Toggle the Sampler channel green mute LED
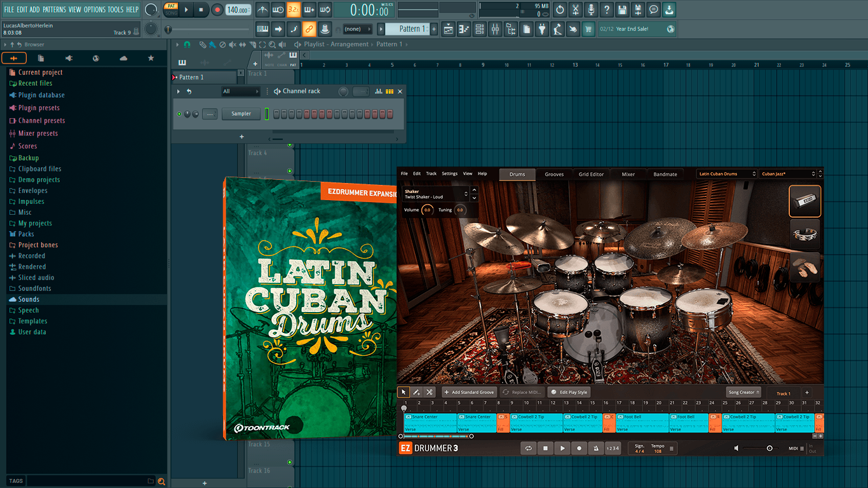868x488 pixels. click(179, 114)
